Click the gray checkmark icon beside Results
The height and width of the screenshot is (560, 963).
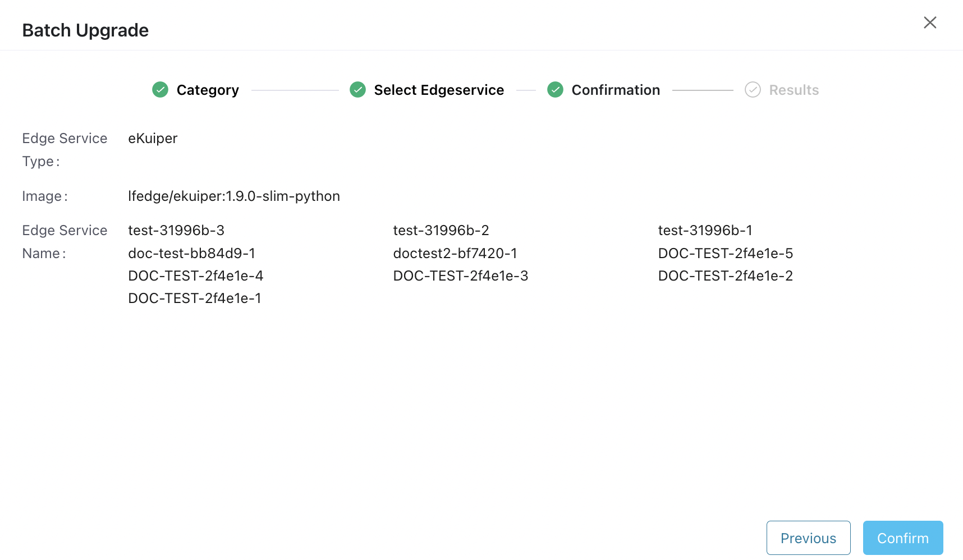pos(753,90)
